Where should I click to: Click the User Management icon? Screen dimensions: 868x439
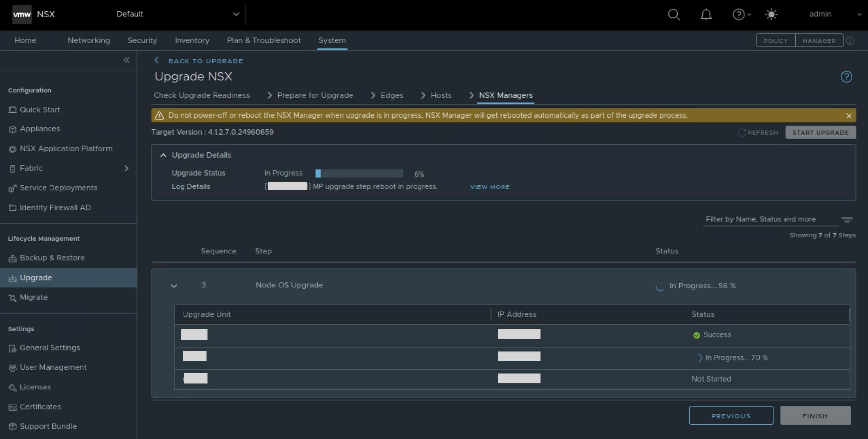point(13,368)
